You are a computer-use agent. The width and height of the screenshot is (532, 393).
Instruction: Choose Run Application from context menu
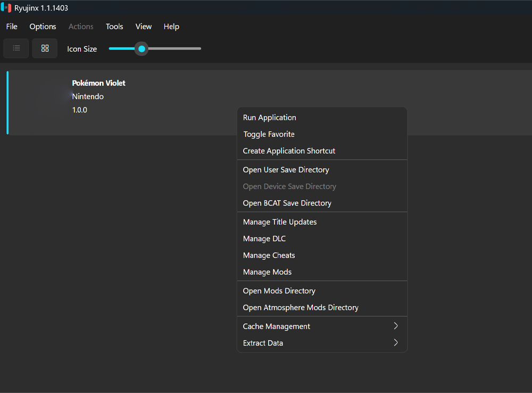tap(270, 118)
